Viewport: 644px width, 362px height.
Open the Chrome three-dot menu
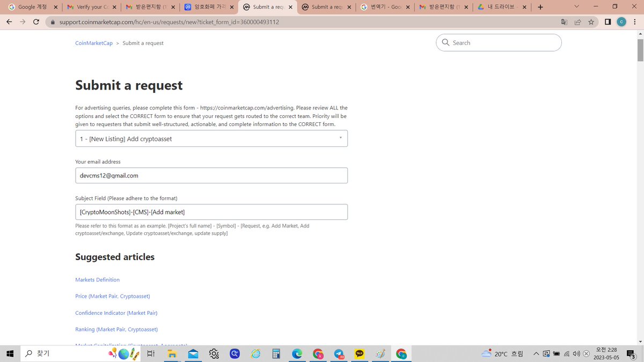coord(635,22)
